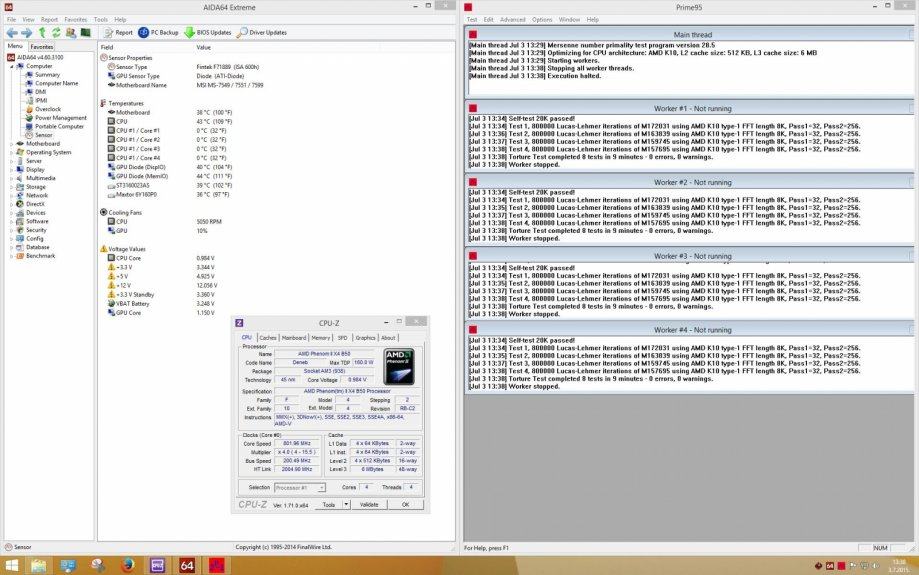Switch to Favorites tab in AIDA64 sidebar
This screenshot has height=575, width=919.
[42, 47]
